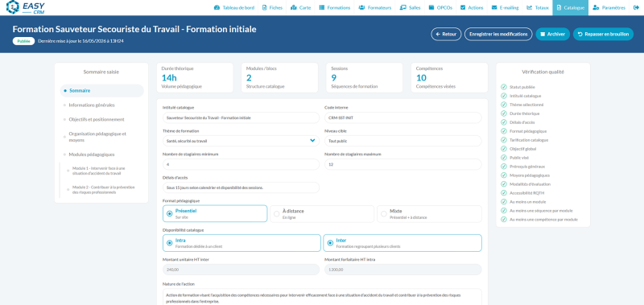Click the Archiver button

pos(552,34)
